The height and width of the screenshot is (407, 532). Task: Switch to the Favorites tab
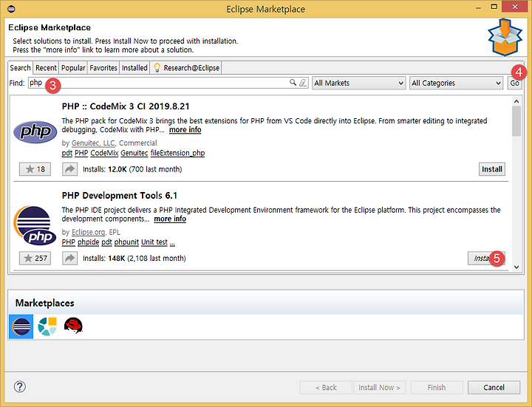(x=103, y=68)
